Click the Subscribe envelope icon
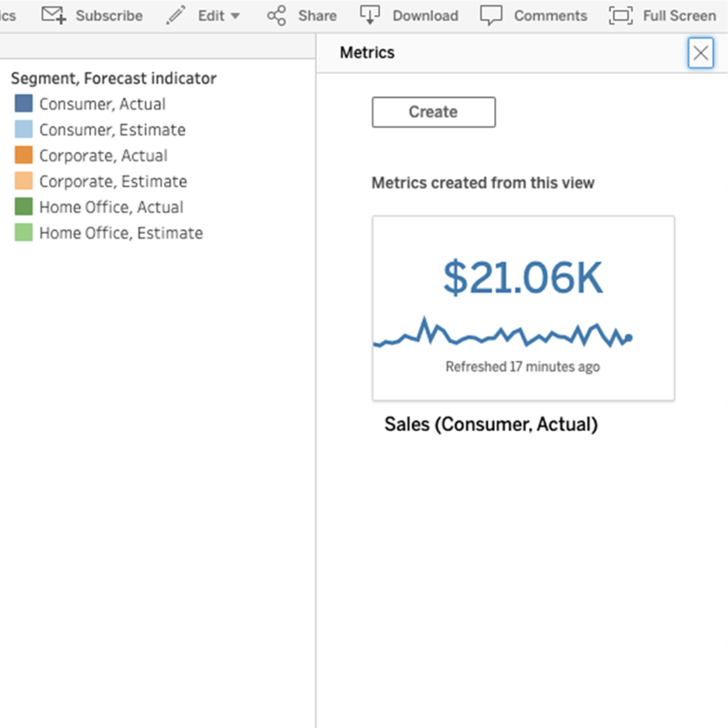The height and width of the screenshot is (728, 728). [54, 15]
